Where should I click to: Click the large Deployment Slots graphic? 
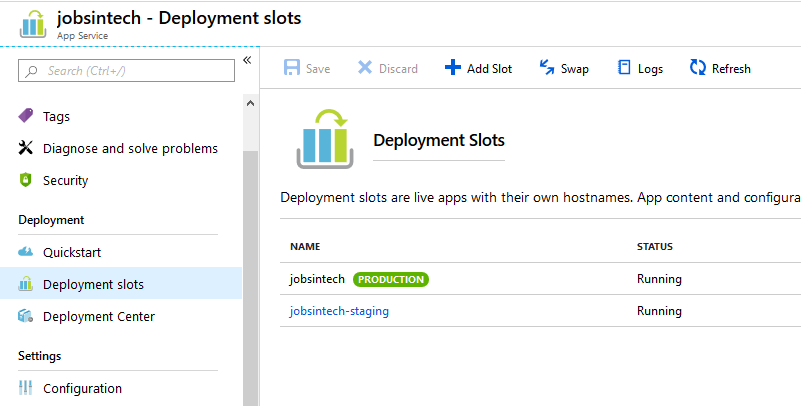coord(325,139)
